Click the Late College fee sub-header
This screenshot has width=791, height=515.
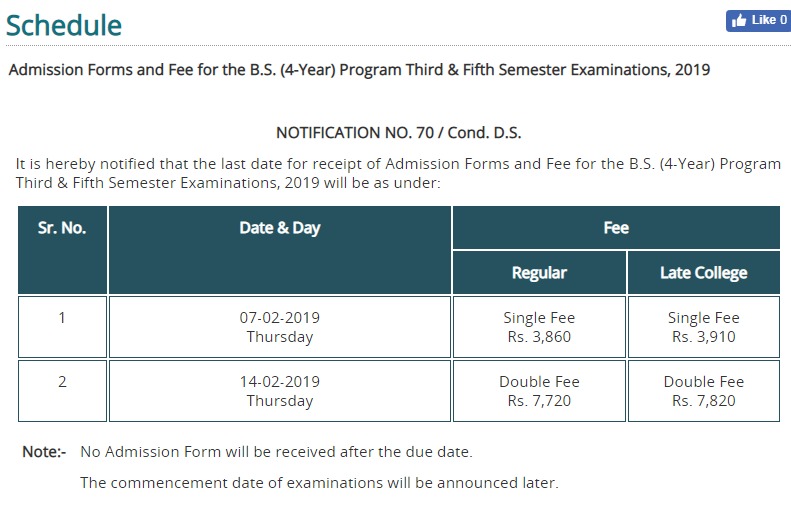click(703, 272)
